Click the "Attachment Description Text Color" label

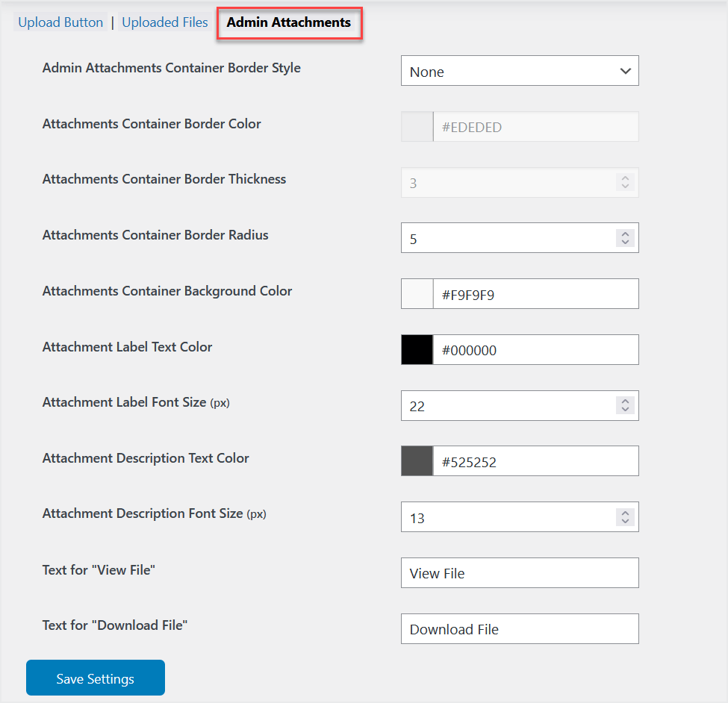(146, 458)
